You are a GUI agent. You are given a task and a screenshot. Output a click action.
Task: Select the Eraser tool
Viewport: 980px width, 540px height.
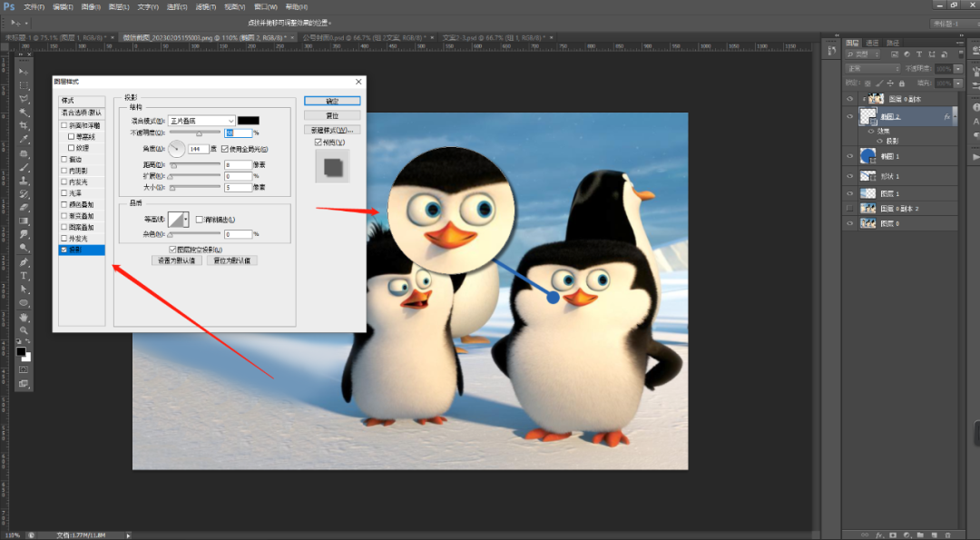23,208
